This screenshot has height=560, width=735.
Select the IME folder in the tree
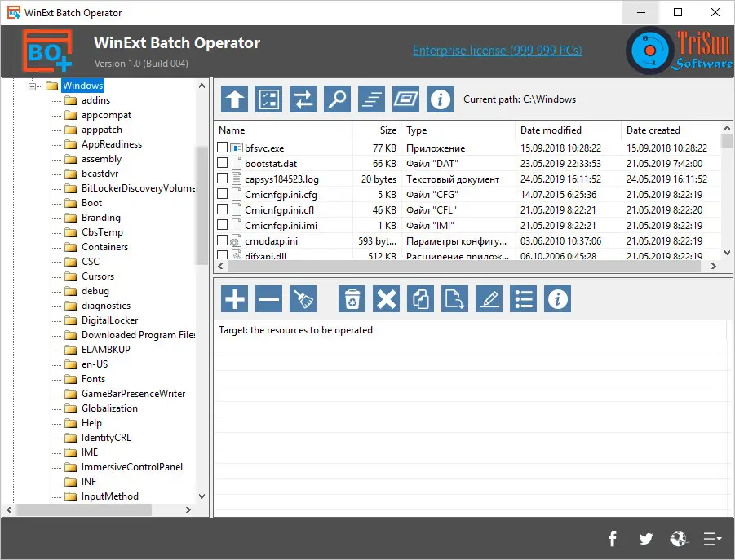[x=90, y=452]
